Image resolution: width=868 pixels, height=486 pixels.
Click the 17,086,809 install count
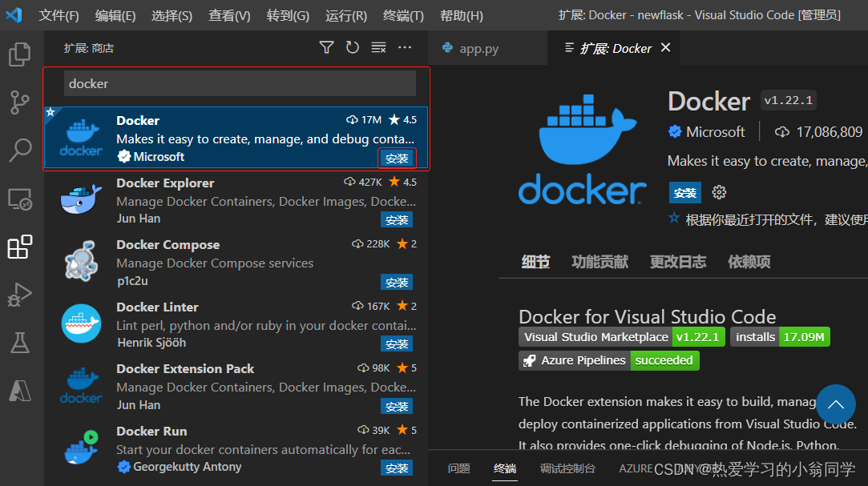tap(829, 131)
